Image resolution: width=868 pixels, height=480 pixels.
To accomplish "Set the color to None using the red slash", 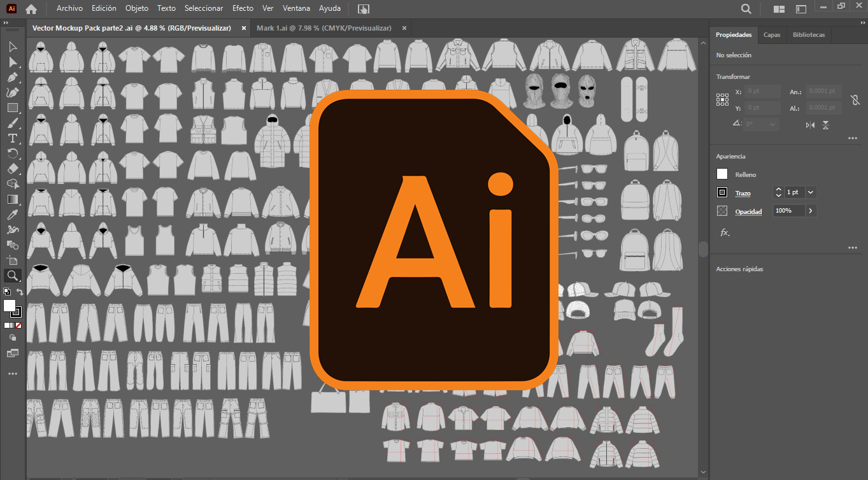I will coord(18,325).
